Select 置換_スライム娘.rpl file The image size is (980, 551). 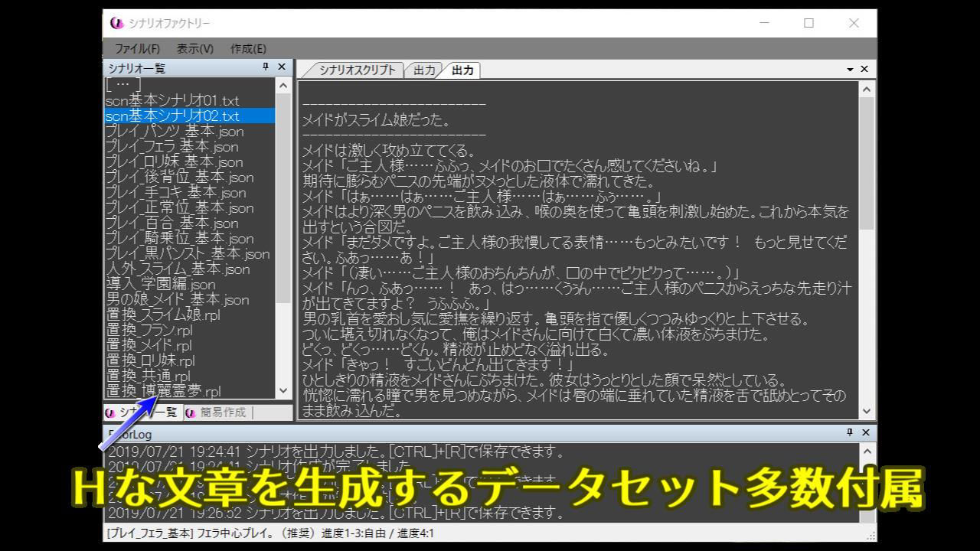[x=163, y=315]
